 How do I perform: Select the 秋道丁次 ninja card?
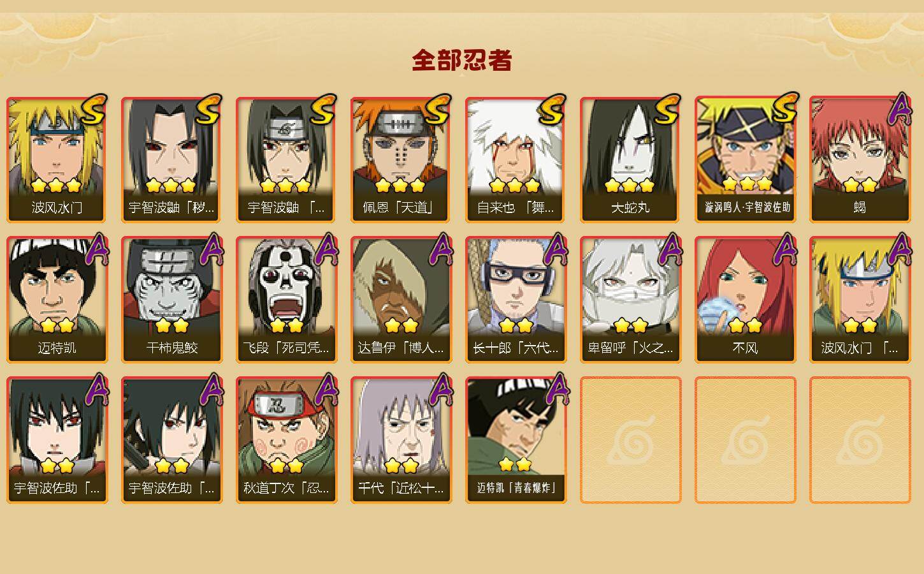point(287,440)
